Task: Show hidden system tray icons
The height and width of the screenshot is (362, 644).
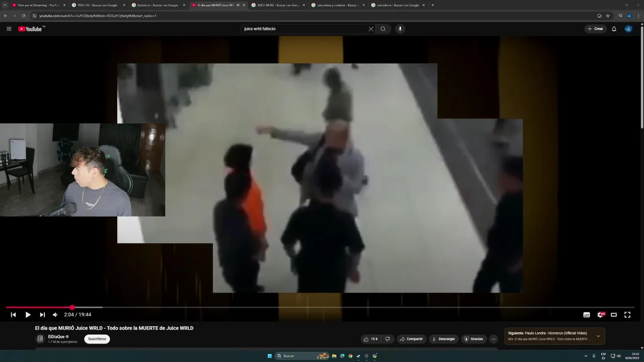Action: [586, 356]
